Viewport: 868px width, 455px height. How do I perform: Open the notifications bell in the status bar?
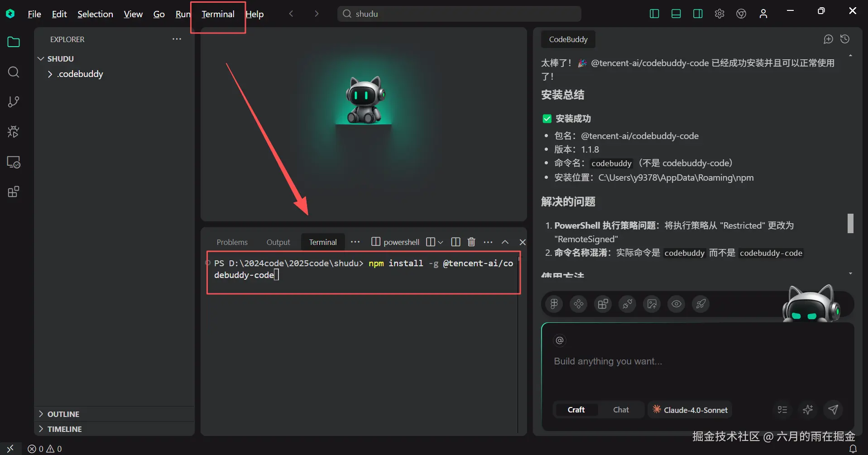point(853,449)
